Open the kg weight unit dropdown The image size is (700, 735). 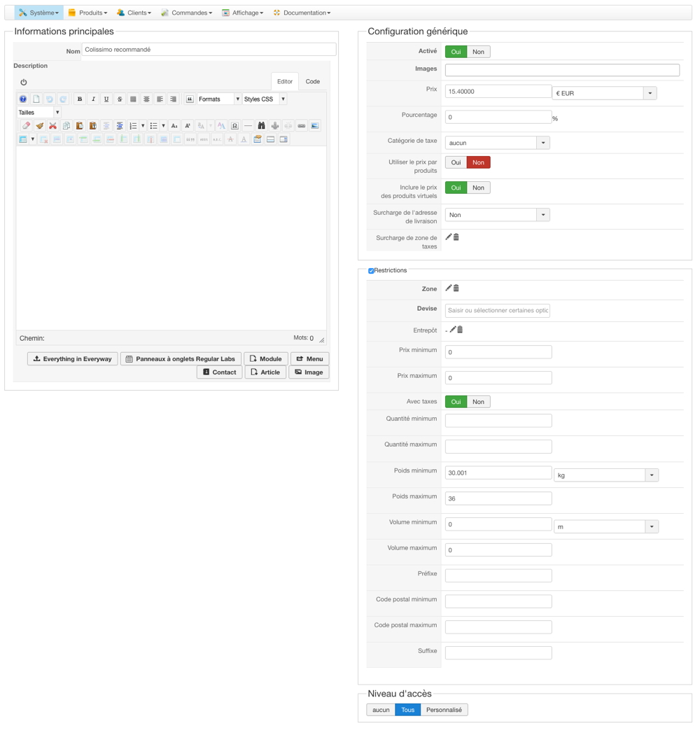coord(606,475)
